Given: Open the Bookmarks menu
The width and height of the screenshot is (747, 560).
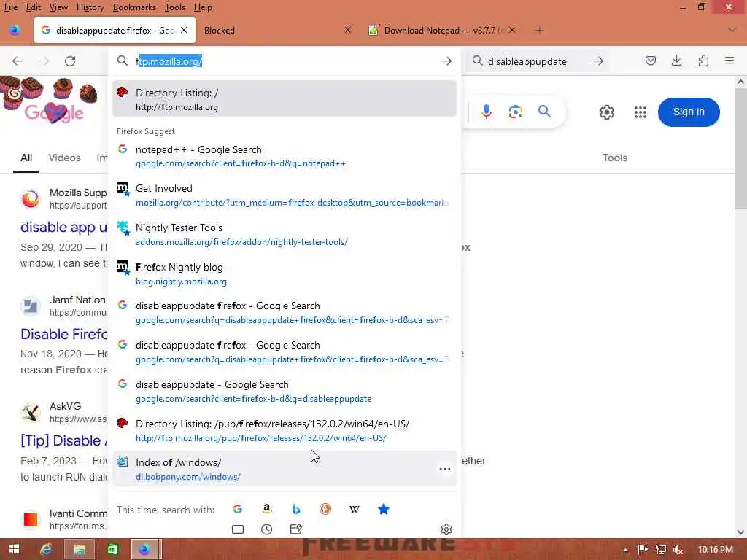Looking at the screenshot, I should pyautogui.click(x=134, y=7).
